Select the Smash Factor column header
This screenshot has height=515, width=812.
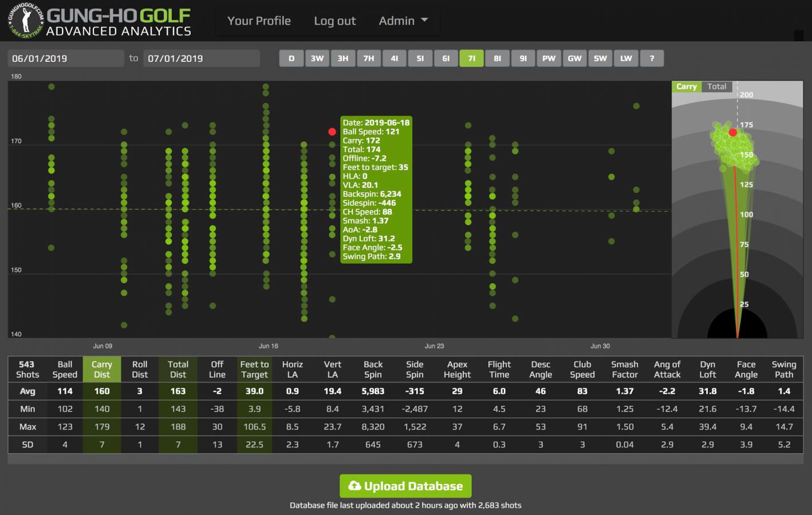coord(625,369)
